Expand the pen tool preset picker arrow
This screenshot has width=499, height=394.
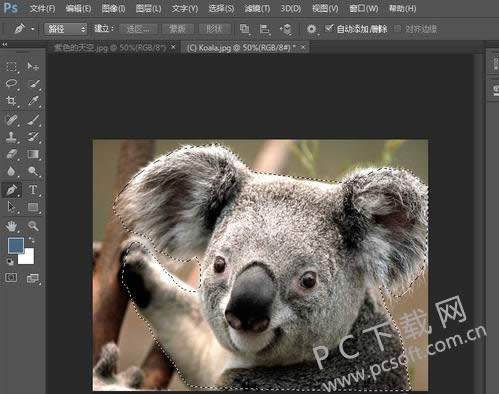click(x=33, y=29)
